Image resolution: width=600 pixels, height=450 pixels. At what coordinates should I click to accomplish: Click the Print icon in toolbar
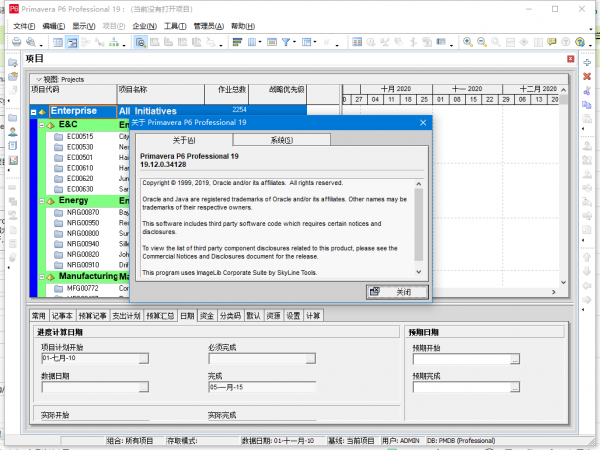click(x=16, y=42)
